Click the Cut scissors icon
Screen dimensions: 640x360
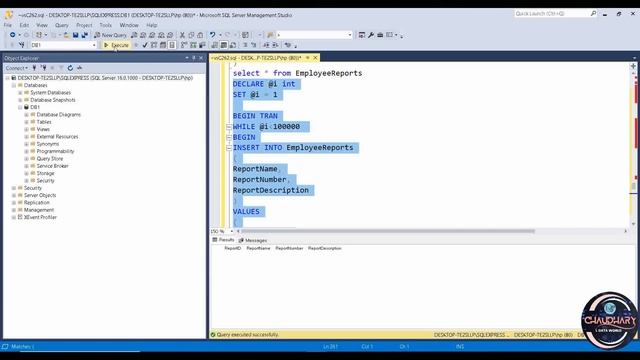(182, 35)
